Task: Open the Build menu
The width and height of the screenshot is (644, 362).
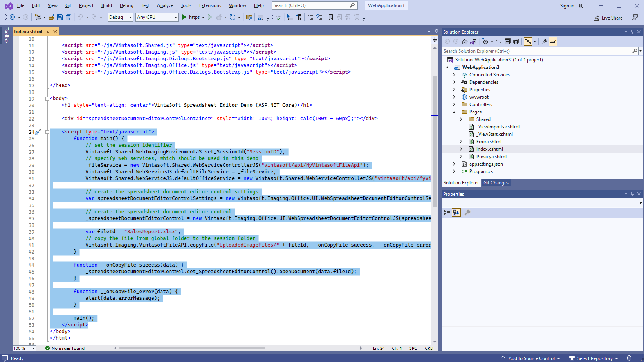Action: (x=106, y=5)
